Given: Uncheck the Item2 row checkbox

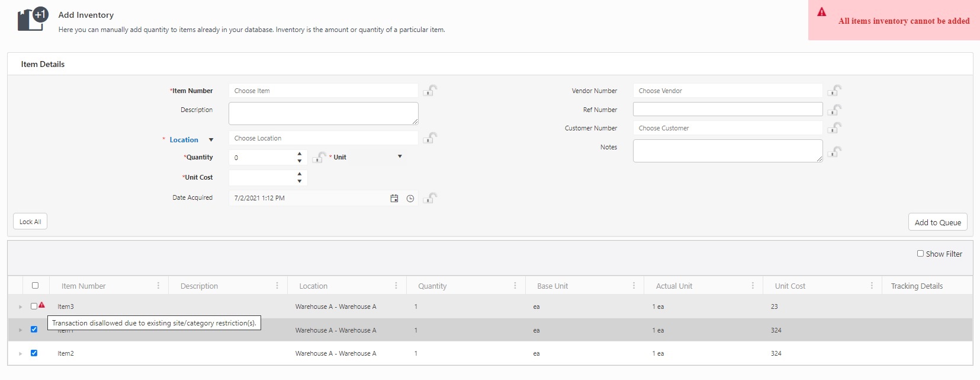Looking at the screenshot, I should [x=34, y=353].
